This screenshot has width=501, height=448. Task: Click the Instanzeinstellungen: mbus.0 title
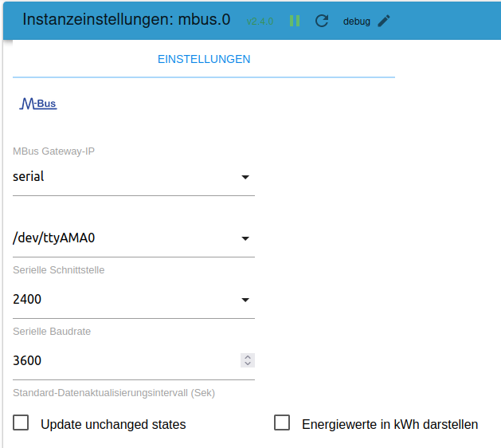tap(127, 19)
